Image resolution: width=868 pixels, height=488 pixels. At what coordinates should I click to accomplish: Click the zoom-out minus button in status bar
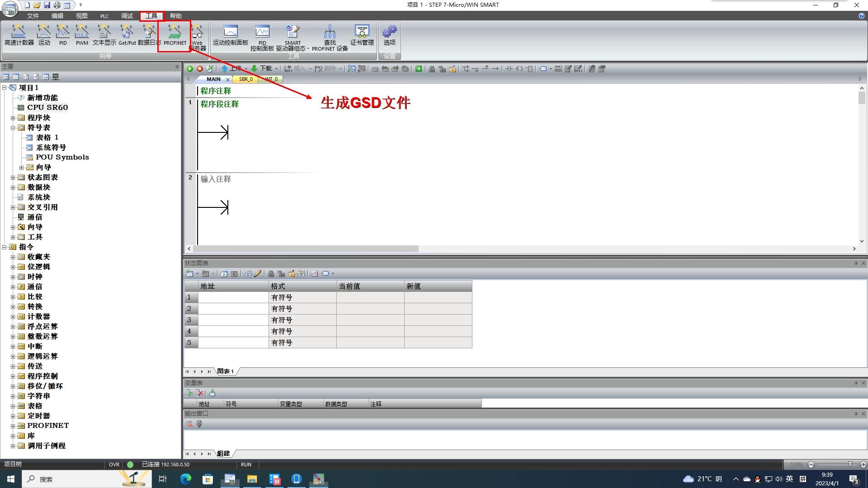pos(811,465)
